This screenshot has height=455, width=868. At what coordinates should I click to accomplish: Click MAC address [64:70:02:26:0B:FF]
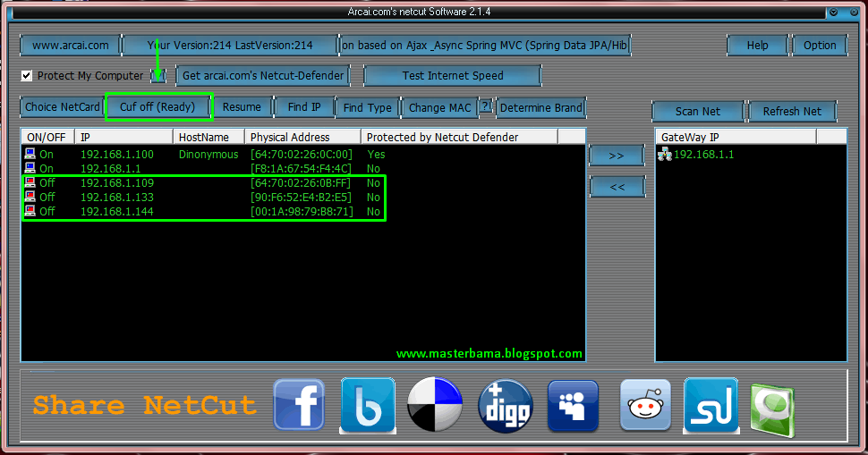tap(302, 183)
